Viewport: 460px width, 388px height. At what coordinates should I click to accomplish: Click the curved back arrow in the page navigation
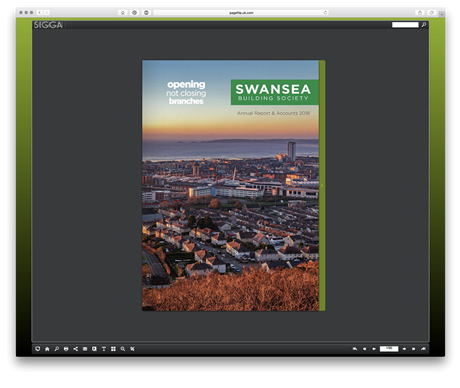355,349
